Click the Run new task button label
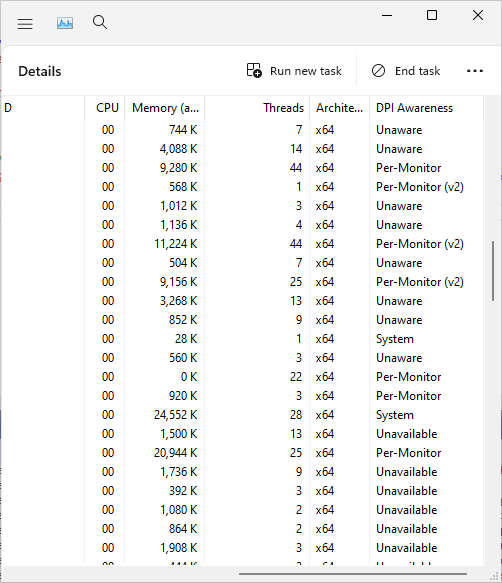The image size is (502, 583). pyautogui.click(x=306, y=71)
